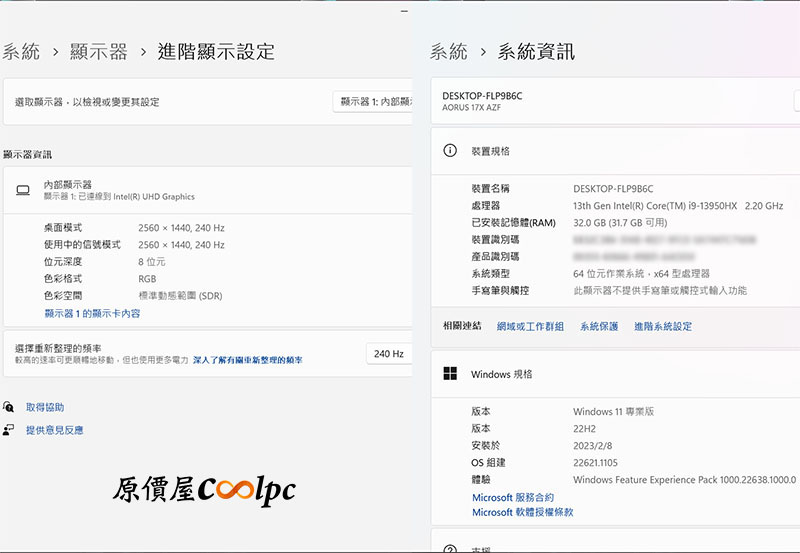
Task: Select the 選取顯示器 instruction label
Action: coord(87,102)
